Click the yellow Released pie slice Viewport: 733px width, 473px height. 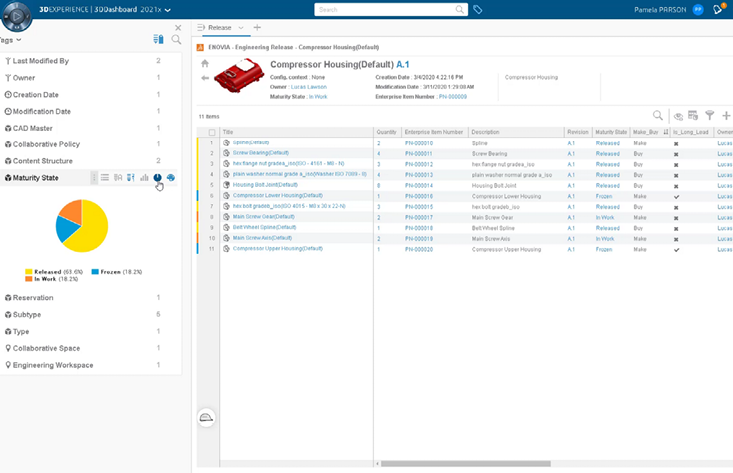pyautogui.click(x=91, y=229)
